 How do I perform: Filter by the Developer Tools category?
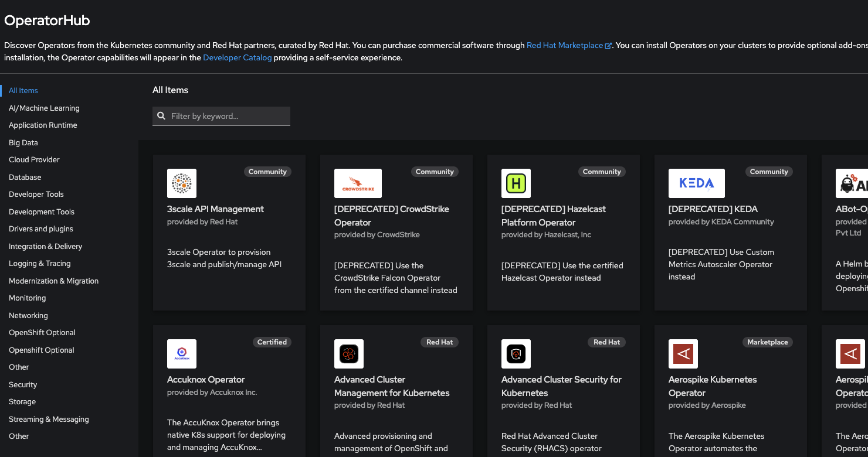point(36,195)
